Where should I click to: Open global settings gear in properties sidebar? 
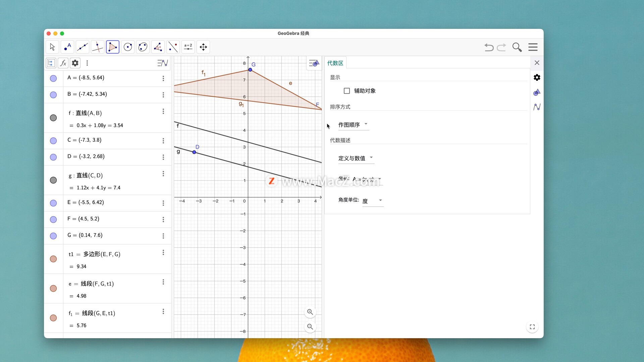[x=537, y=77]
